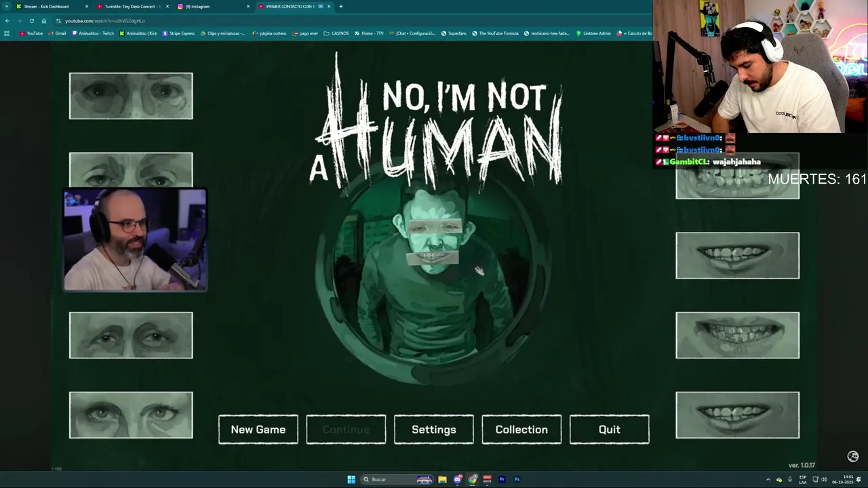The width and height of the screenshot is (868, 488).
Task: Open the Collection screen
Action: point(521,430)
